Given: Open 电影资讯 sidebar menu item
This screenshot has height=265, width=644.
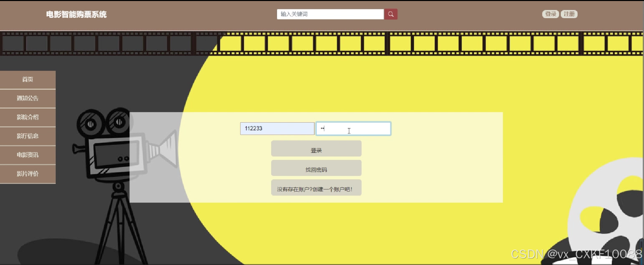Looking at the screenshot, I should (x=28, y=155).
